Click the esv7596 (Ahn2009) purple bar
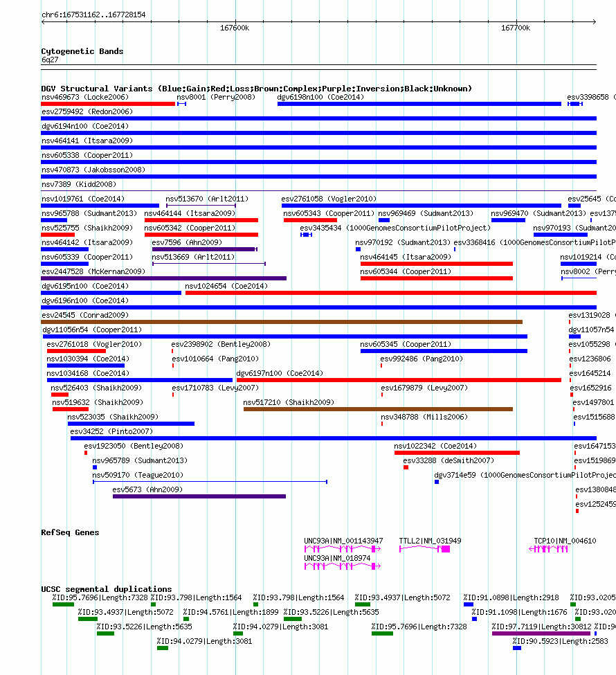Screen dimensions: 616x675 pos(204,249)
